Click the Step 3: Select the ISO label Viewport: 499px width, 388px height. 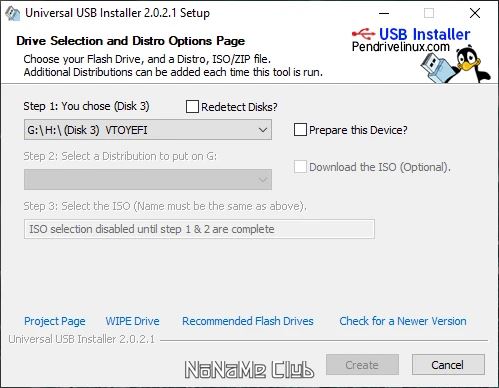(165, 206)
